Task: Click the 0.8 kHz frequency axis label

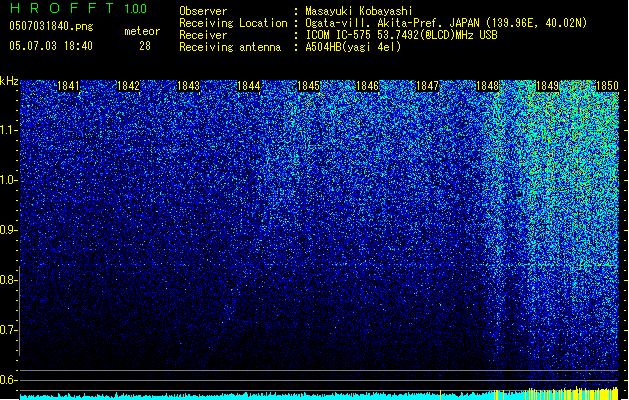Action: (9, 280)
